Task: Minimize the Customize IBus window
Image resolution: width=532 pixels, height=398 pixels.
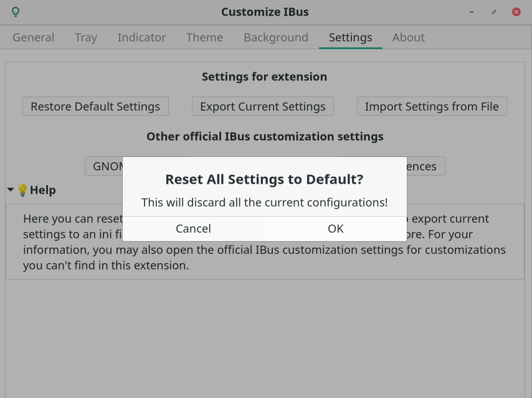Action: [472, 12]
